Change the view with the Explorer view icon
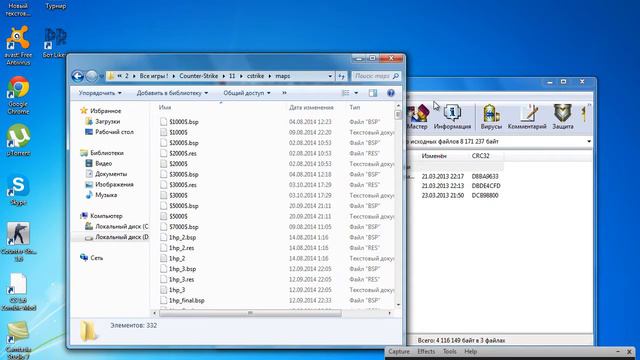 pos(346,93)
